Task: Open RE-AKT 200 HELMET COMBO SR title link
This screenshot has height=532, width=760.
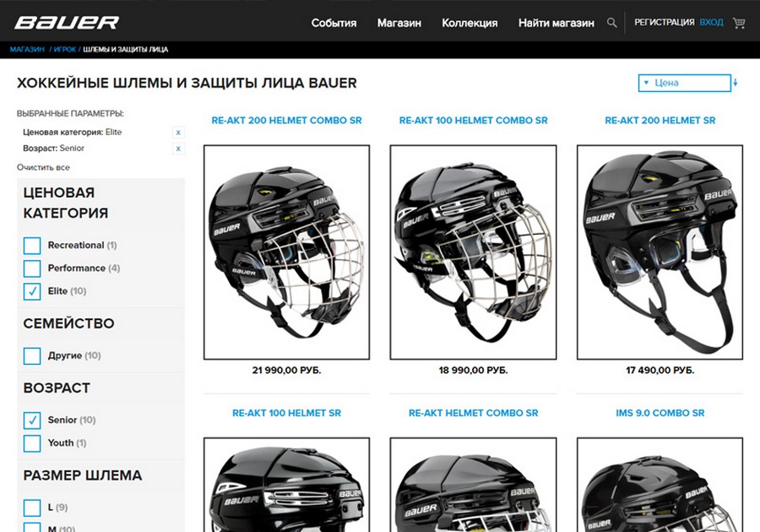Action: click(x=286, y=120)
